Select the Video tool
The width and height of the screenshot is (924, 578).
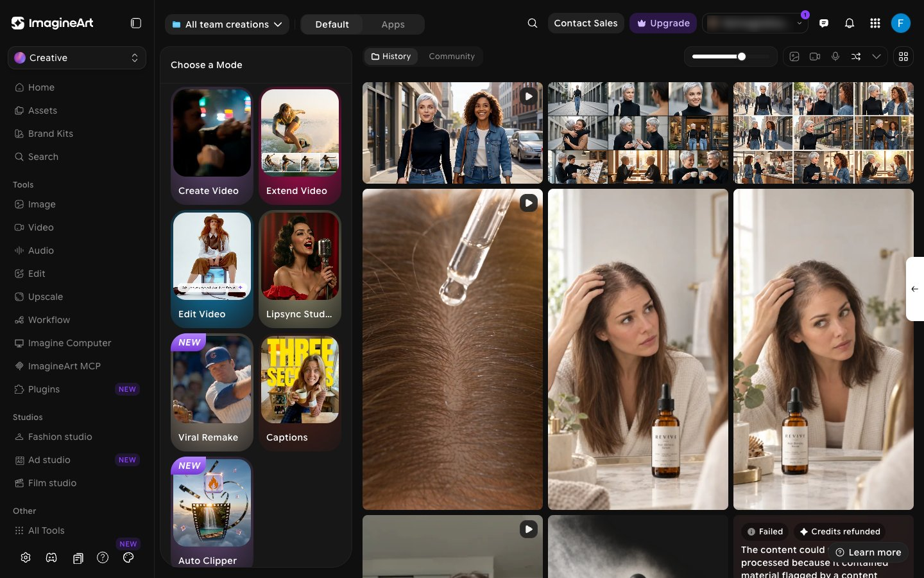(77, 227)
